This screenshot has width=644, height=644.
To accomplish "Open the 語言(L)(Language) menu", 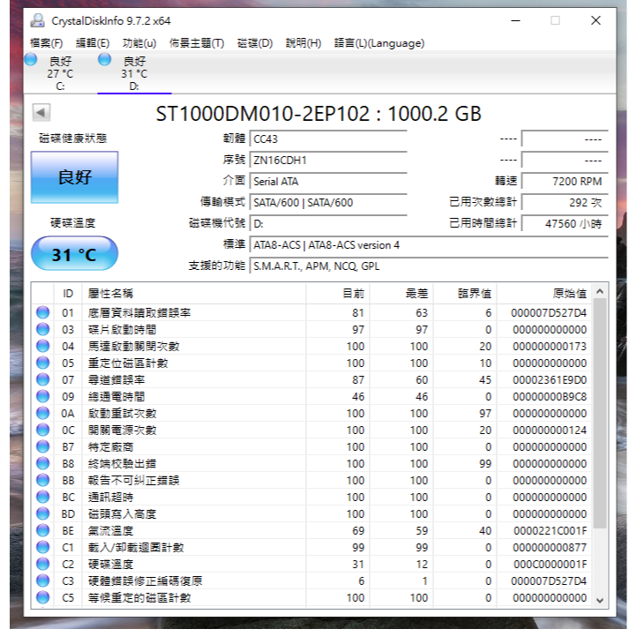I will coord(379,43).
